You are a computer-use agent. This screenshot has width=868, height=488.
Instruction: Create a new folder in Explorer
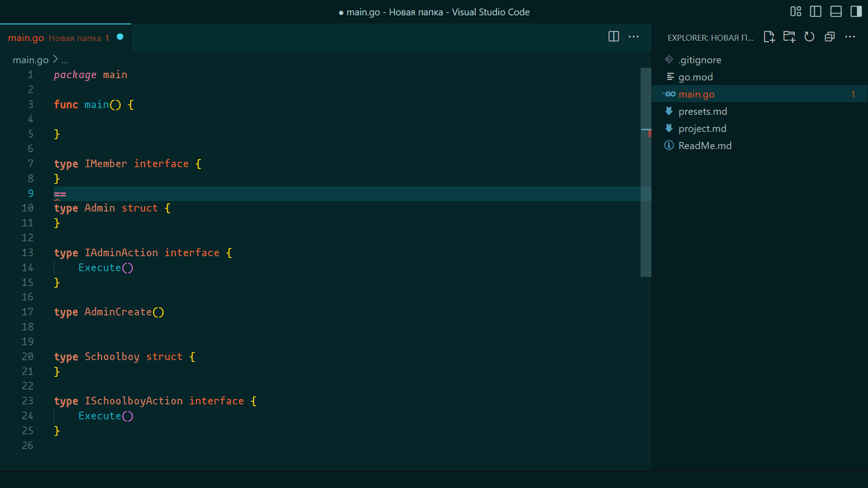click(789, 37)
